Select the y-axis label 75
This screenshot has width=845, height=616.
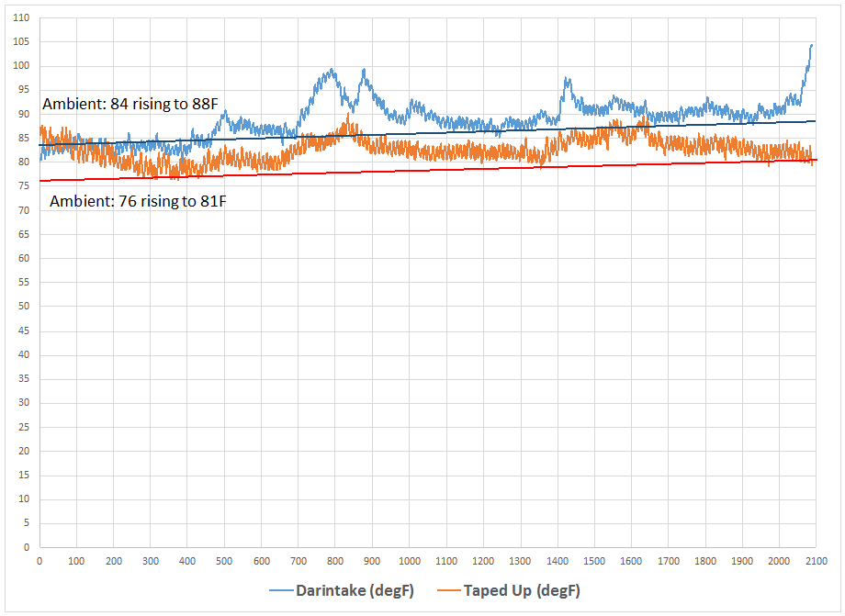click(22, 186)
